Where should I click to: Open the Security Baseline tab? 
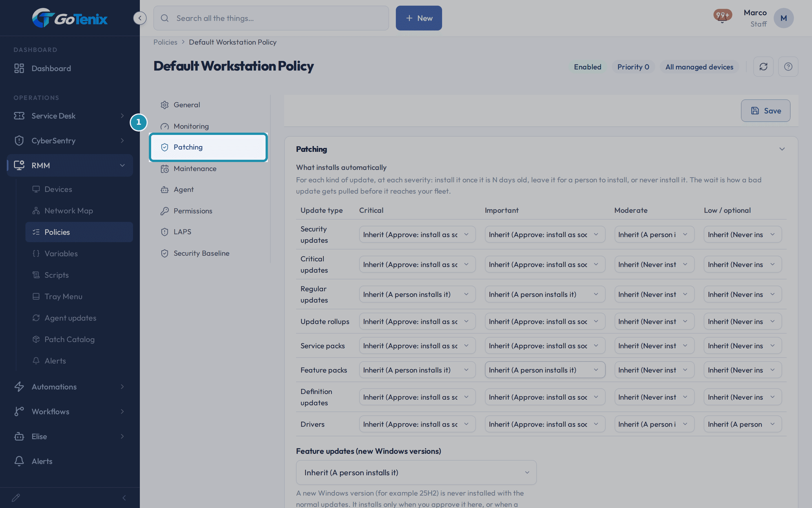pyautogui.click(x=208, y=253)
